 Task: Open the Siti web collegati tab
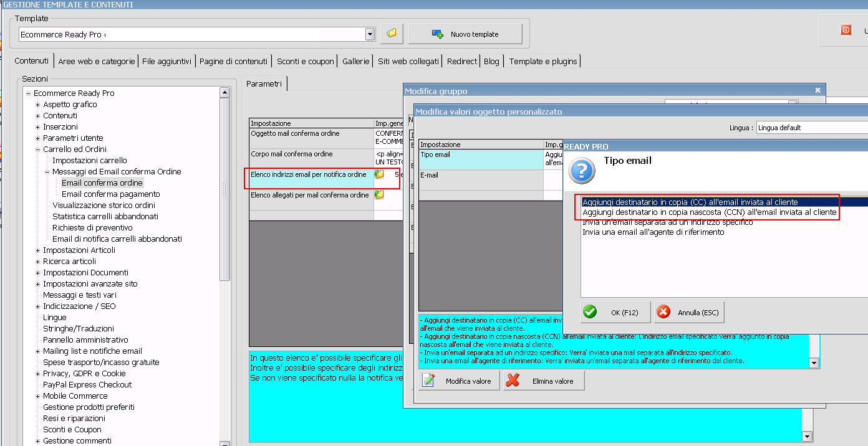[x=408, y=61]
